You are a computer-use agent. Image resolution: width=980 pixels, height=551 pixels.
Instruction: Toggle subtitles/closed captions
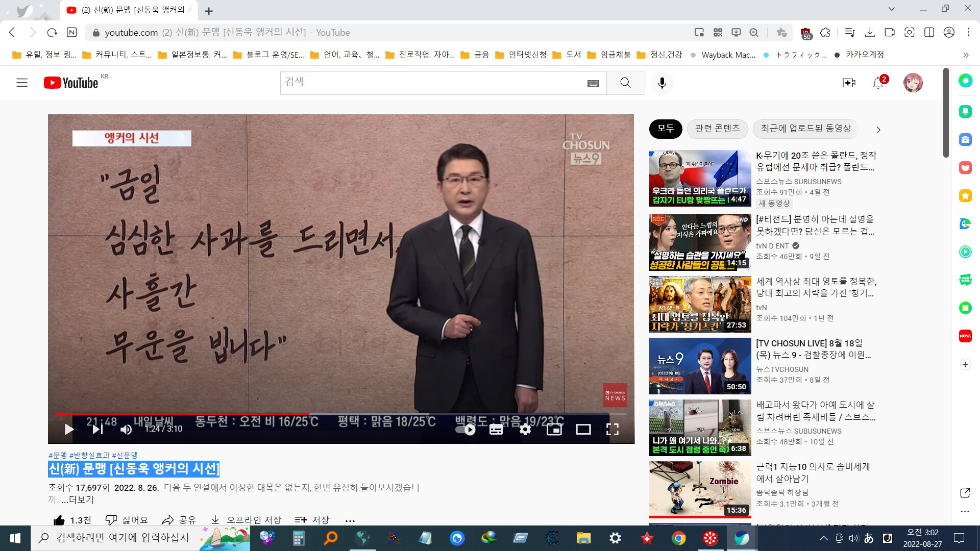(x=496, y=430)
